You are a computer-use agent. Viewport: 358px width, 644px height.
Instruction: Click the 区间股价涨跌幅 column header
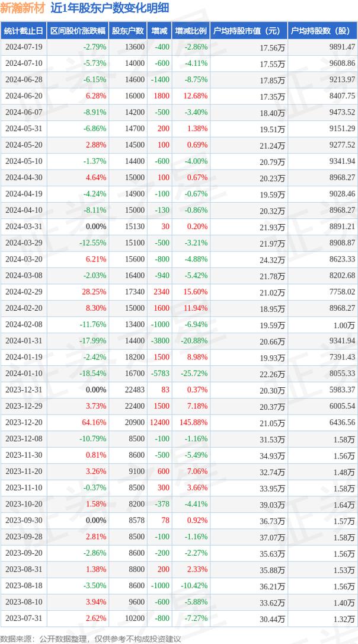pos(78,31)
